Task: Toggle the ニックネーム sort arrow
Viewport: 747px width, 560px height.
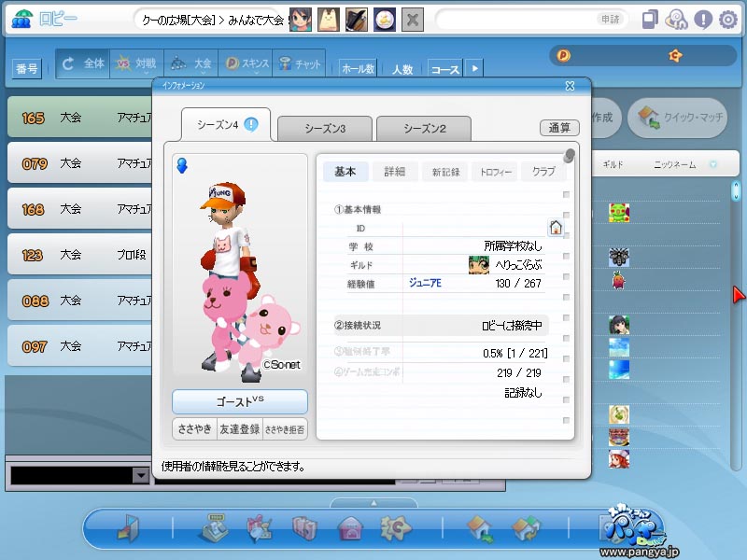Action: pyautogui.click(x=713, y=164)
